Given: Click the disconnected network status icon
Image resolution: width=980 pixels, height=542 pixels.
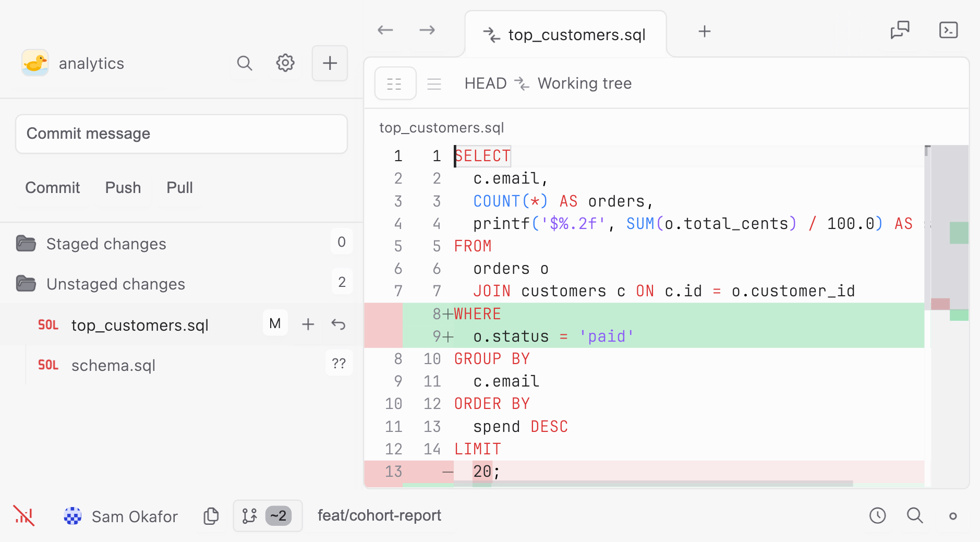Looking at the screenshot, I should click(24, 516).
